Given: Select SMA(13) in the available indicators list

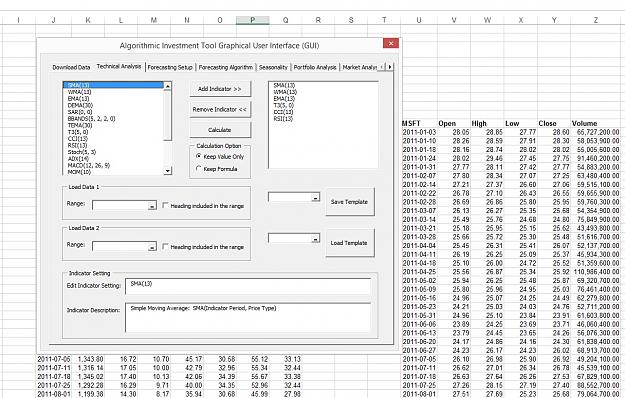Looking at the screenshot, I should pyautogui.click(x=113, y=85).
